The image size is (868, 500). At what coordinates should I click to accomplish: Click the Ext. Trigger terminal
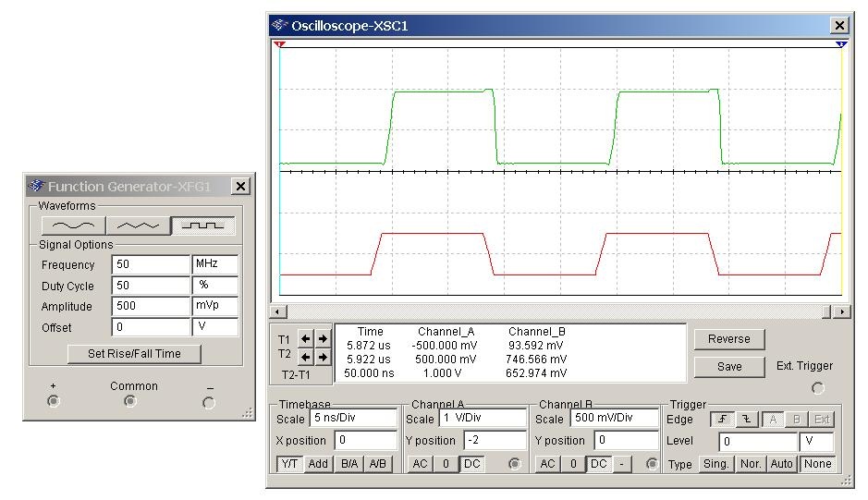[x=817, y=388]
